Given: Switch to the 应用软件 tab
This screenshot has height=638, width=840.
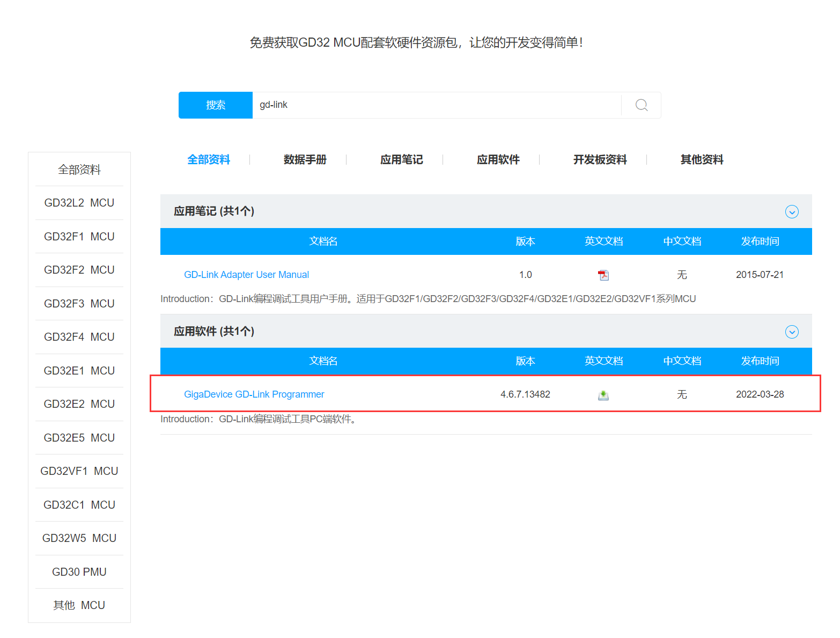Looking at the screenshot, I should (498, 159).
